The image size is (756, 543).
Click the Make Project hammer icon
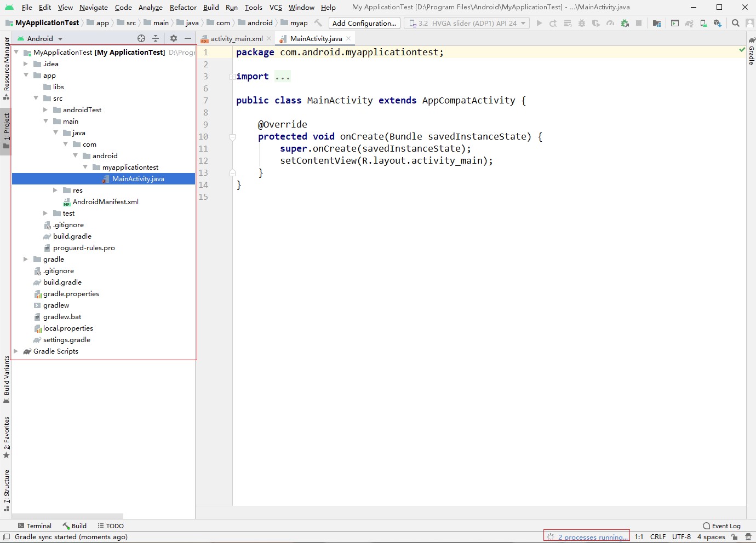tap(318, 23)
